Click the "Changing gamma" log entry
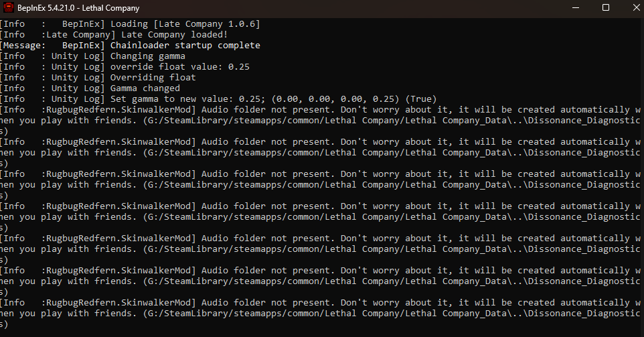 coord(147,56)
